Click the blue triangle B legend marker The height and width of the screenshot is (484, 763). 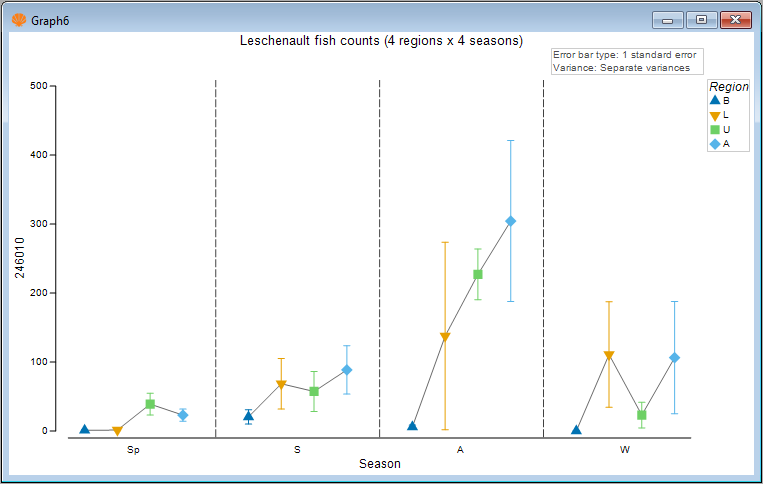(x=714, y=100)
